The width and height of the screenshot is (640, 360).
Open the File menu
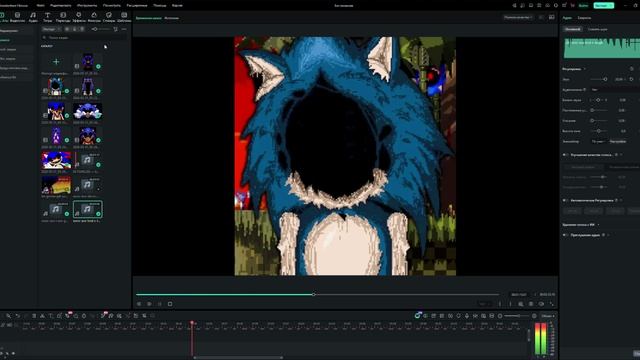(x=40, y=5)
